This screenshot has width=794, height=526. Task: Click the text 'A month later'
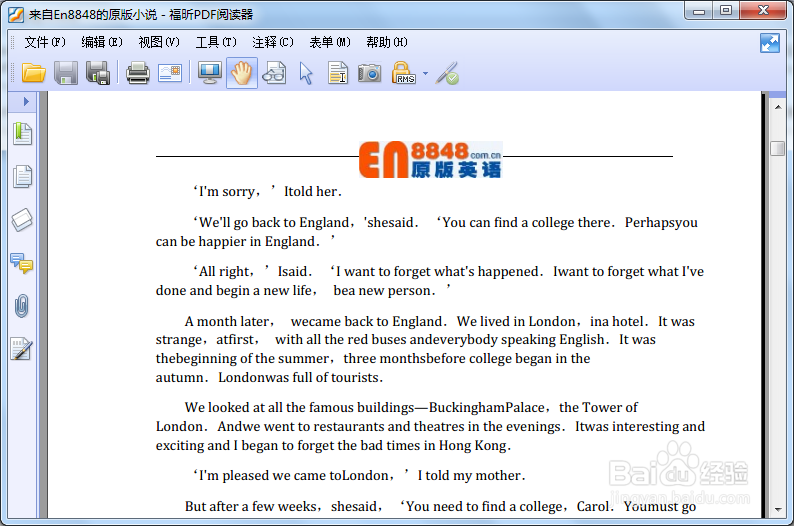coord(227,321)
